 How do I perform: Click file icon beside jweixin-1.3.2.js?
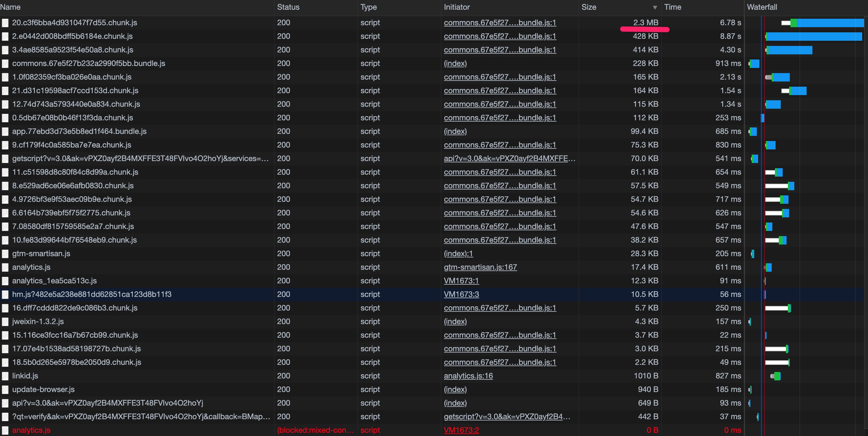5,322
